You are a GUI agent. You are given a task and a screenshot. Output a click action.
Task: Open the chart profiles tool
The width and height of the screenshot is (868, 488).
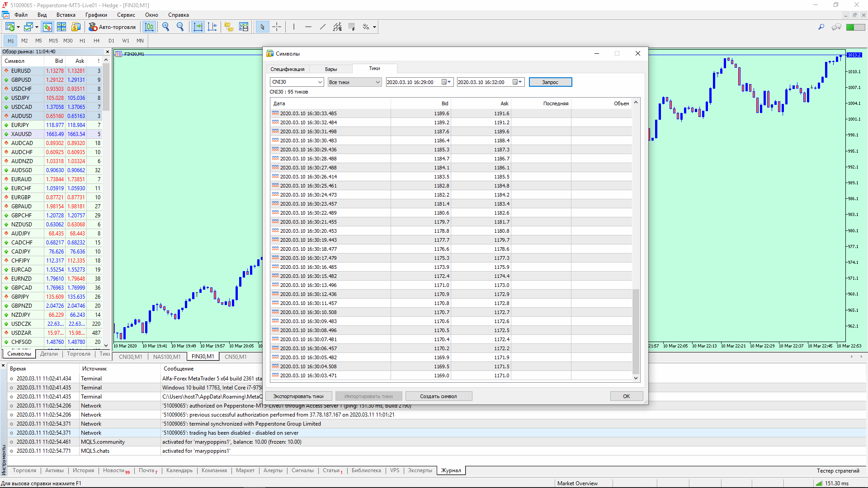pos(28,27)
